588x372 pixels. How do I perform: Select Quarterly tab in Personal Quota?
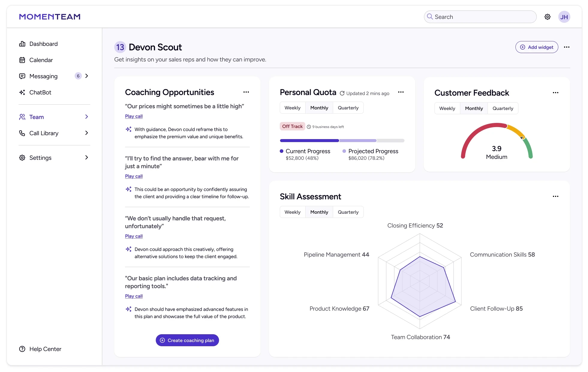(x=348, y=108)
